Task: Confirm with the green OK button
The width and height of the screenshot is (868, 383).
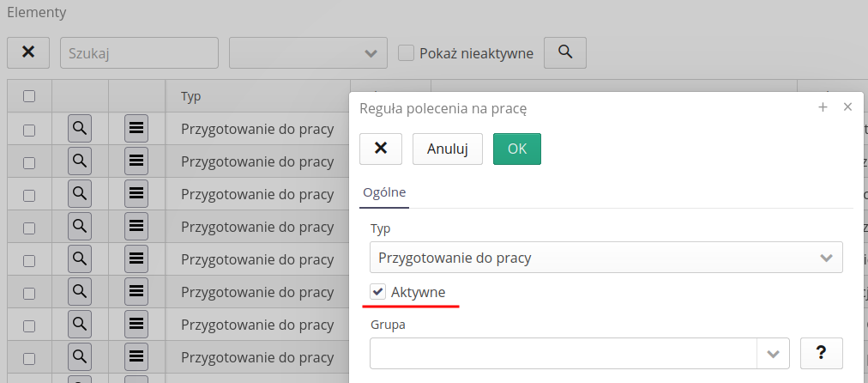Action: click(x=516, y=149)
